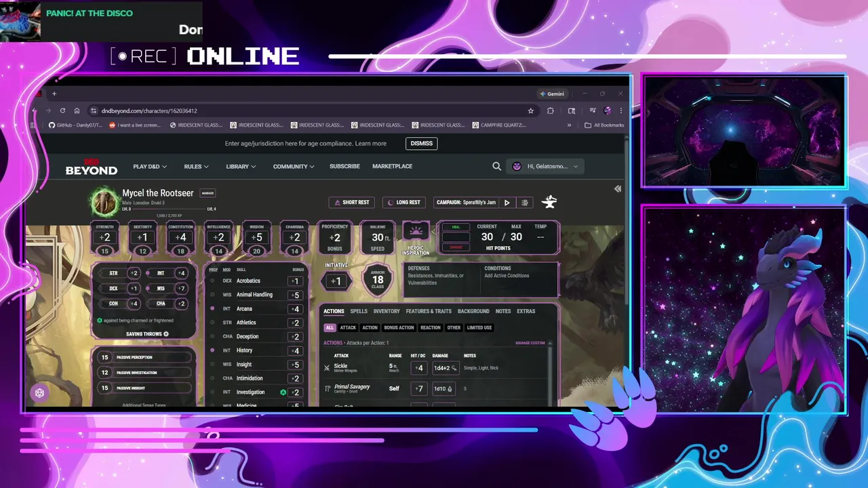Viewport: 868px width, 488px height.
Task: Expand the PLAY D&D menu
Action: (x=150, y=166)
